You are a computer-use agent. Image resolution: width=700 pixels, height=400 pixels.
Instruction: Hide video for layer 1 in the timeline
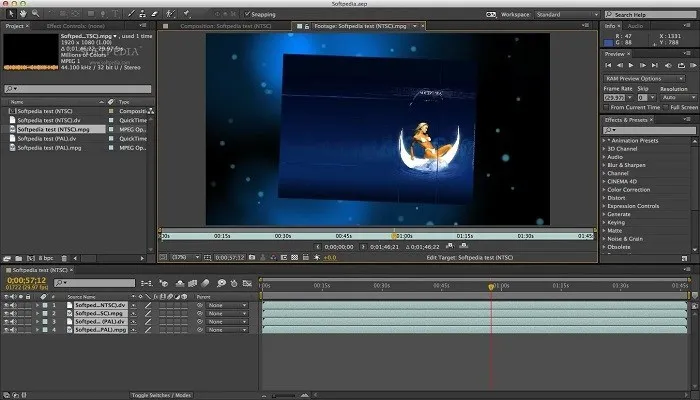click(6, 304)
